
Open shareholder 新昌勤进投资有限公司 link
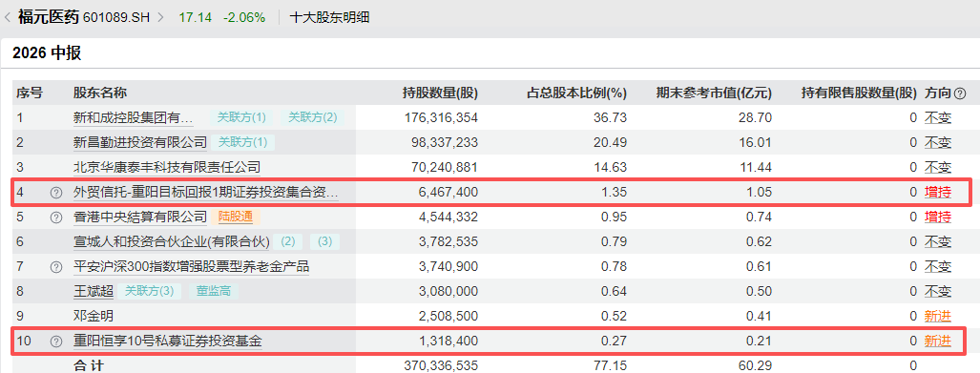click(140, 142)
